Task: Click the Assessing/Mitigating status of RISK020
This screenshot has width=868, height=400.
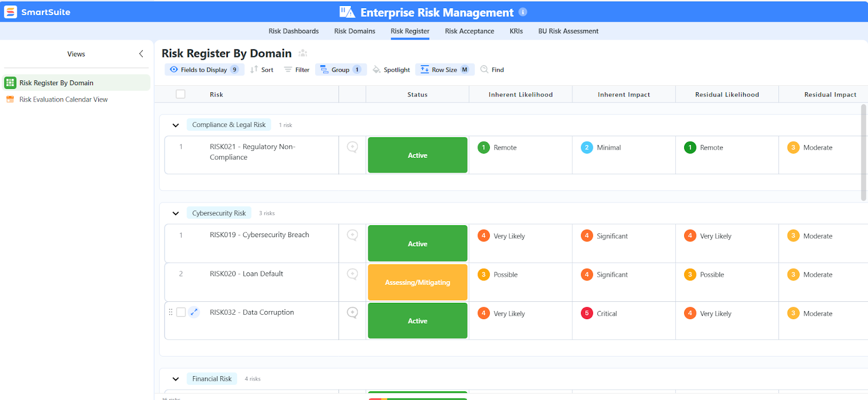Action: 417,282
